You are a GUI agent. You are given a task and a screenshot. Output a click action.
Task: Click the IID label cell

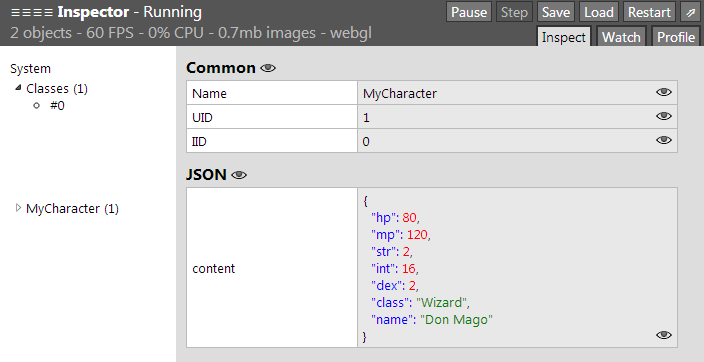(272, 141)
